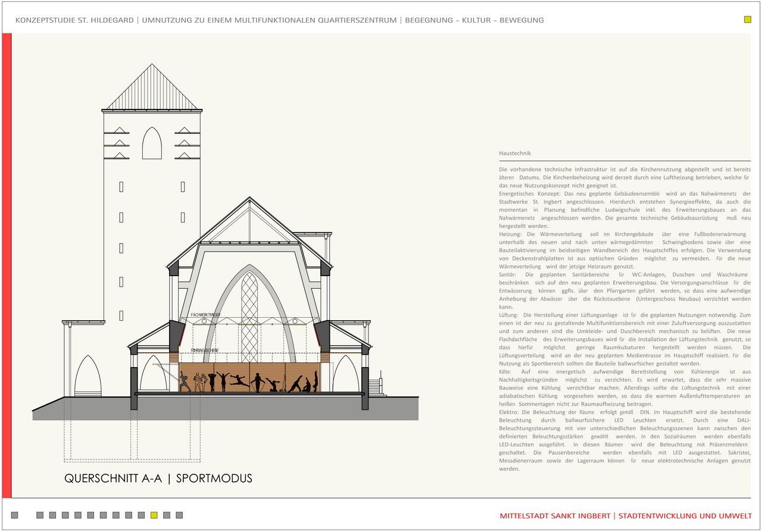The height and width of the screenshot is (532, 762).
Task: Click the 'KONZEPTSTUDIE ST. HILDEGARD' header title
Action: tap(74, 20)
